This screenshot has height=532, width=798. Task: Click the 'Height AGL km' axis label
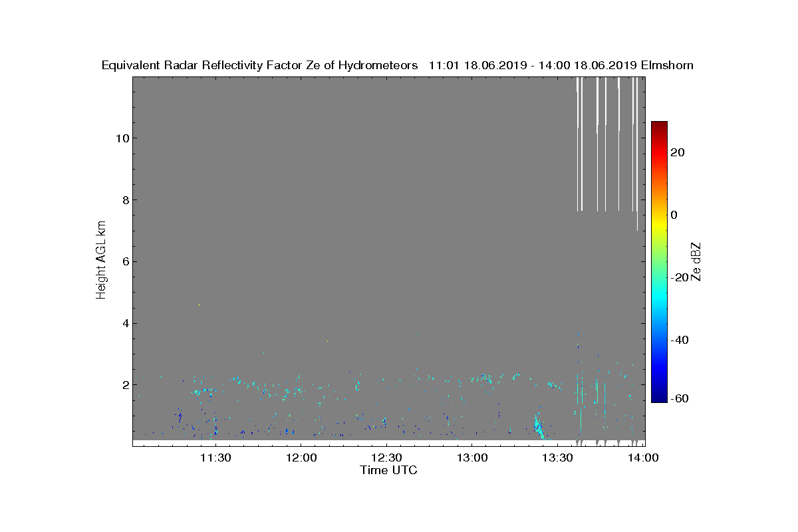101,261
